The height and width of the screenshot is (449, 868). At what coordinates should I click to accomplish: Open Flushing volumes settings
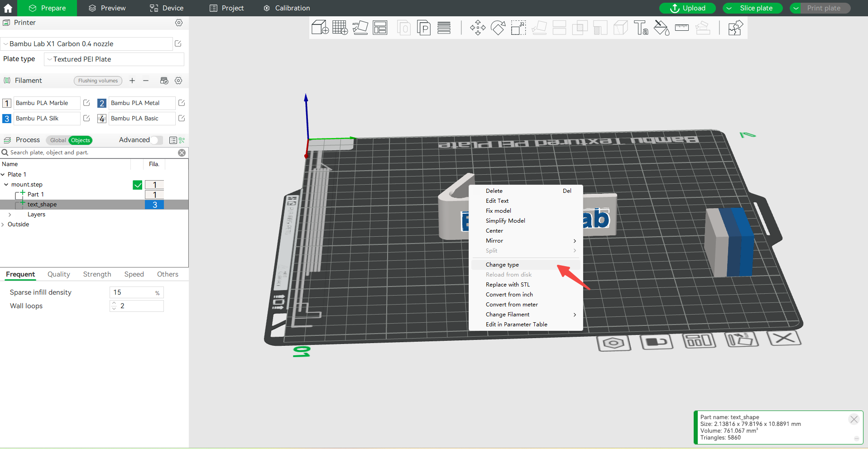[98, 81]
